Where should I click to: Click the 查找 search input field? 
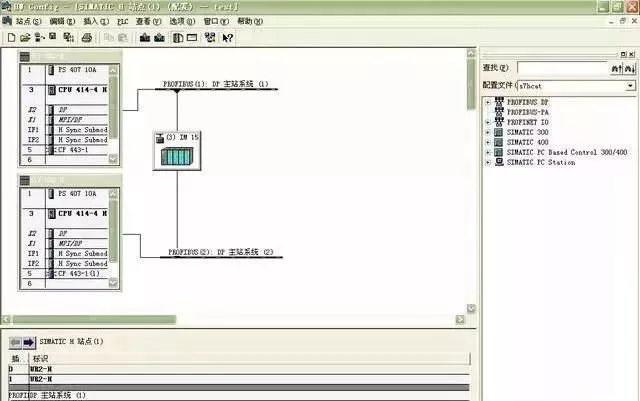[561, 69]
